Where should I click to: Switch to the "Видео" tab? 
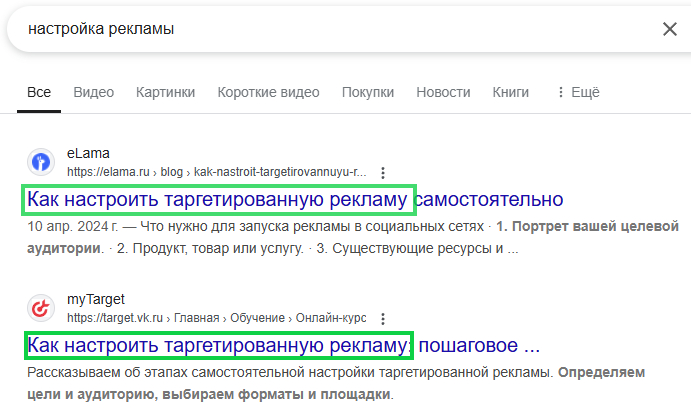(93, 92)
